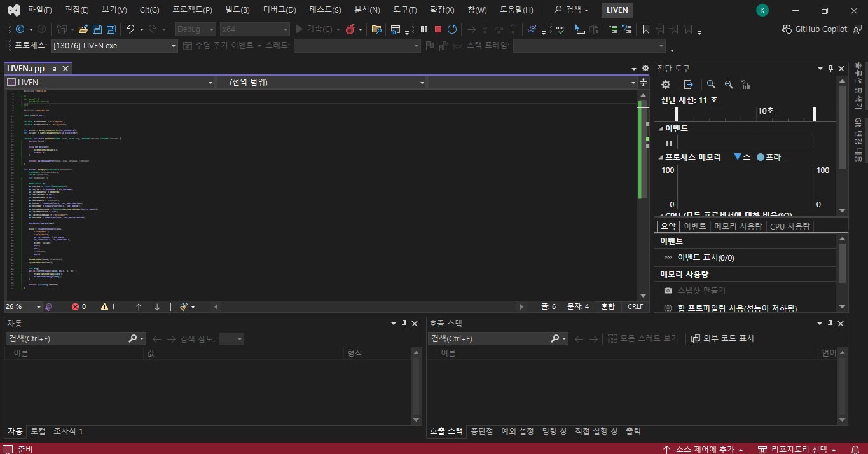Click the Save All icon in toolbar
Image resolution: width=868 pixels, height=454 pixels.
tap(111, 29)
